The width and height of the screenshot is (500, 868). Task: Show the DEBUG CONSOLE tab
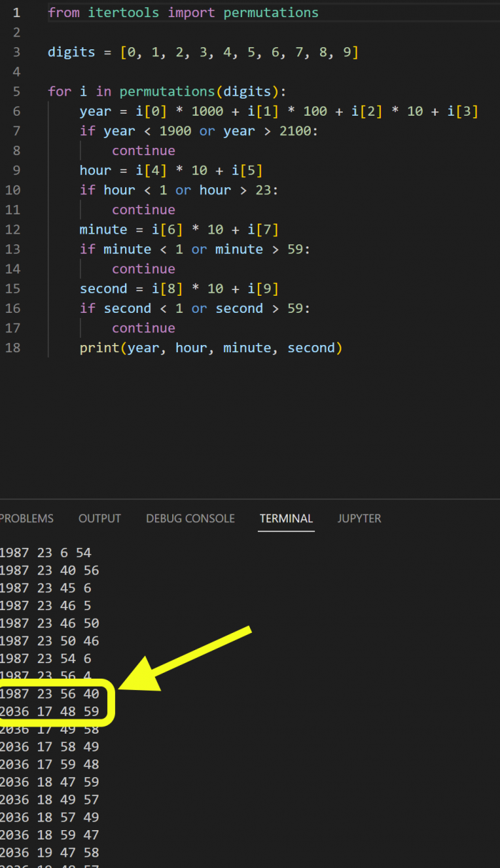coord(190,519)
